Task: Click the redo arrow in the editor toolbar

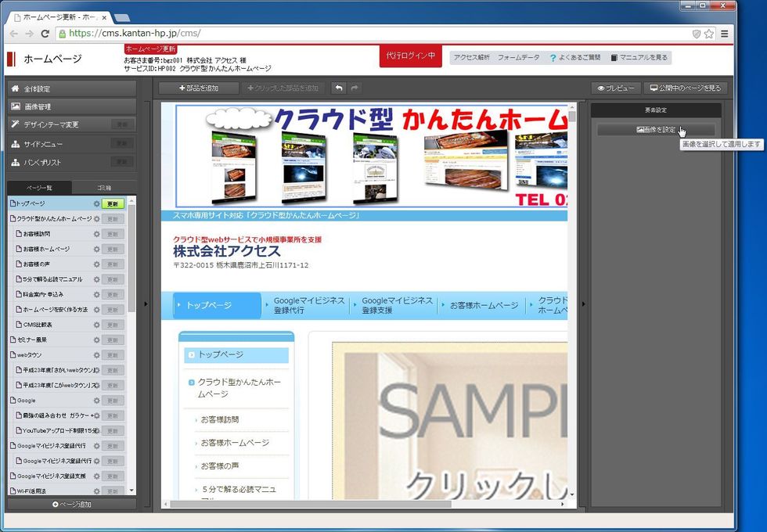Action: coord(355,88)
